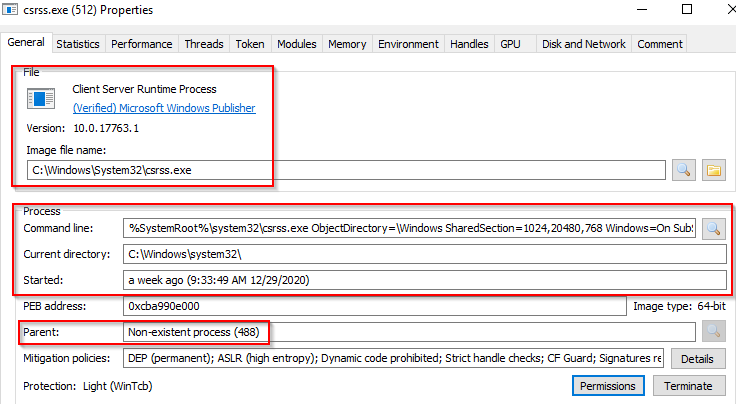736x404 pixels.
Task: Maximize the Properties window
Action: (687, 10)
